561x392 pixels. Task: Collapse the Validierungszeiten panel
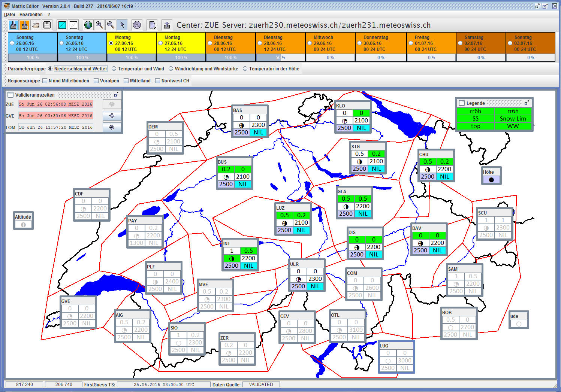point(117,94)
